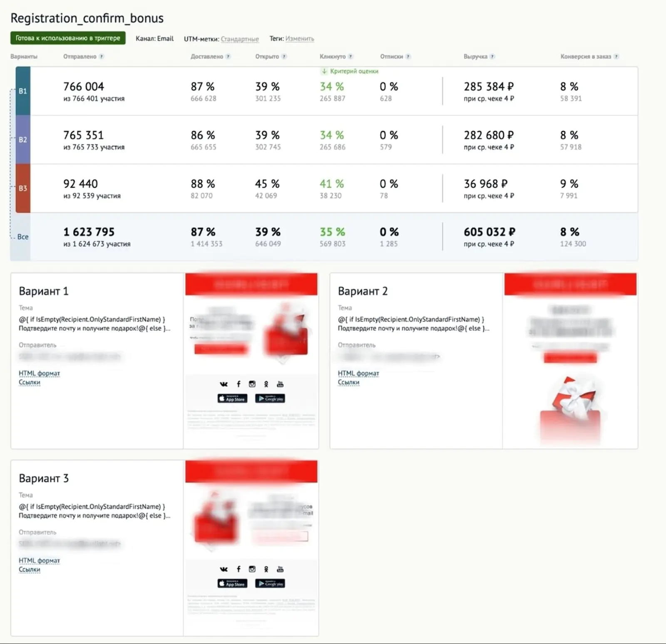Click the B3 revenue 36 968 ₽
This screenshot has height=644, width=666.
point(486,184)
